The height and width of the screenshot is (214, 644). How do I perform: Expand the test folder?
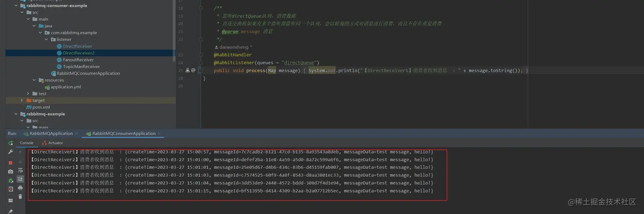point(29,94)
